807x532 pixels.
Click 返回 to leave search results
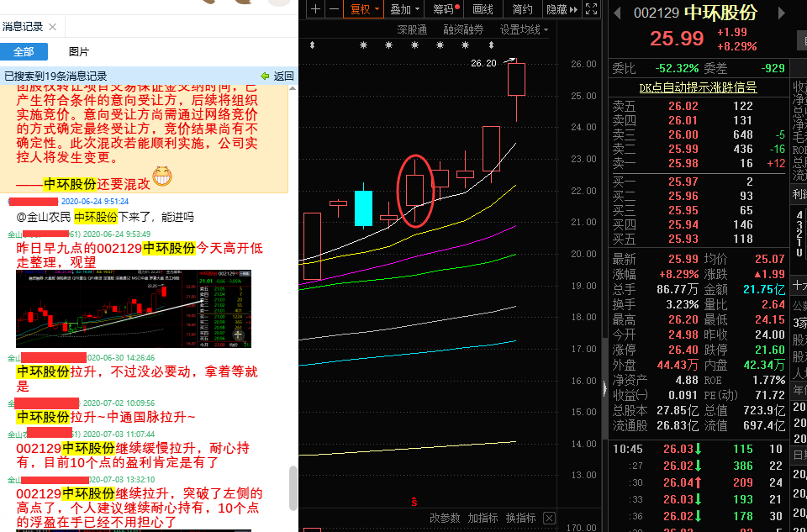pyautogui.click(x=277, y=76)
